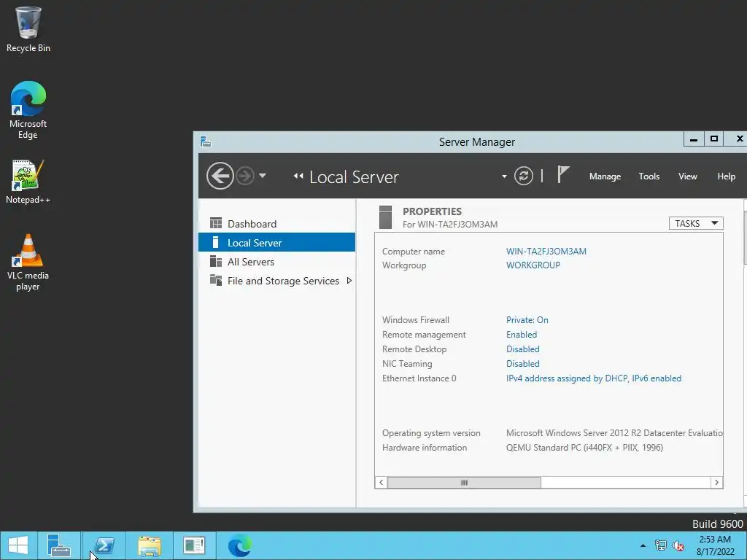Click the IPv4 address assigned by DHCP link
Viewport: 747px width, 560px height.
[594, 378]
